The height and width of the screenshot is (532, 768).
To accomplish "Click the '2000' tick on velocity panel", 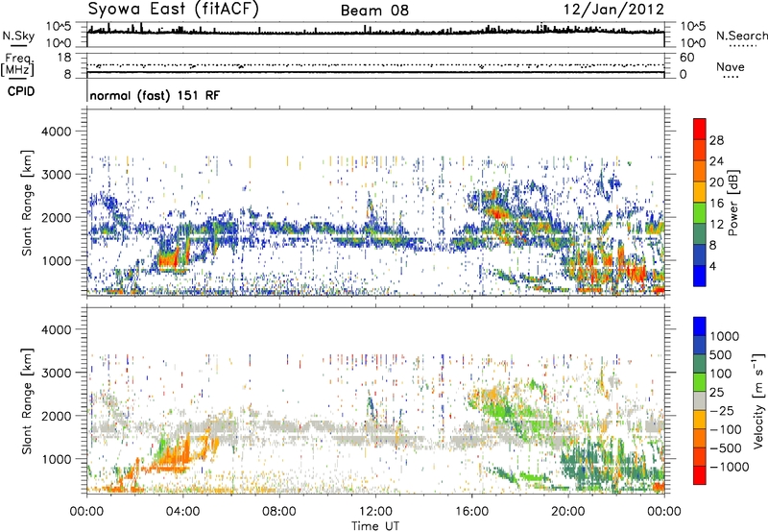I will (x=56, y=416).
